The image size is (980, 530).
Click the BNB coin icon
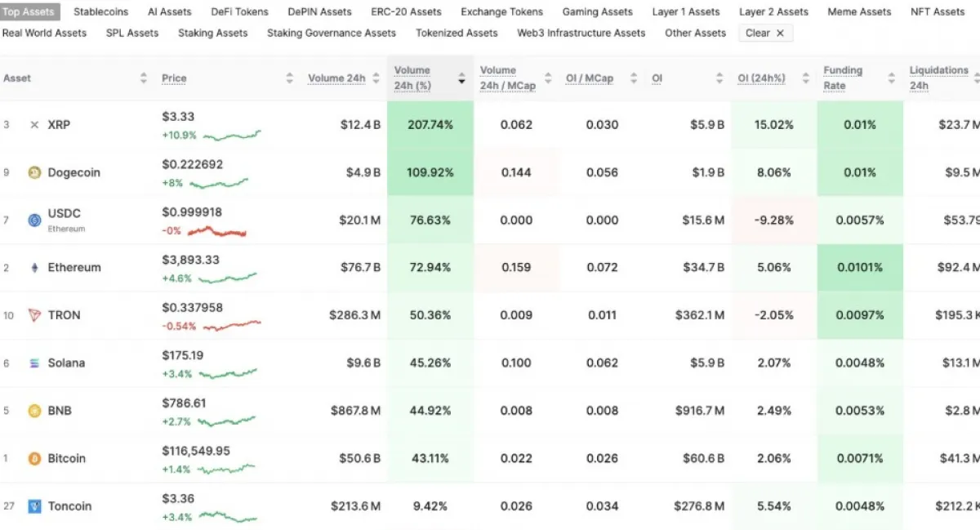(34, 411)
